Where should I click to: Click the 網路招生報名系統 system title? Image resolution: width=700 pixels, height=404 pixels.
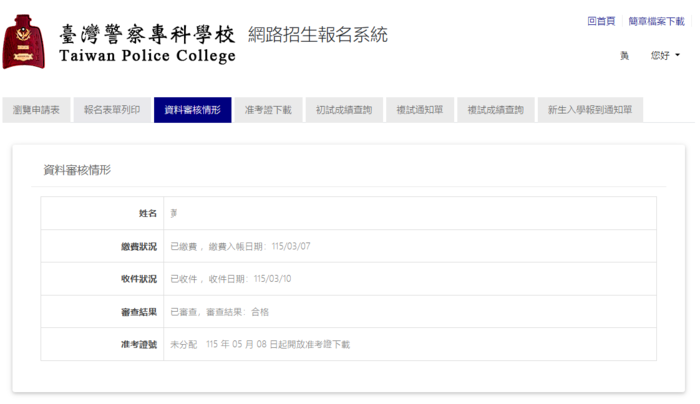pyautogui.click(x=317, y=35)
